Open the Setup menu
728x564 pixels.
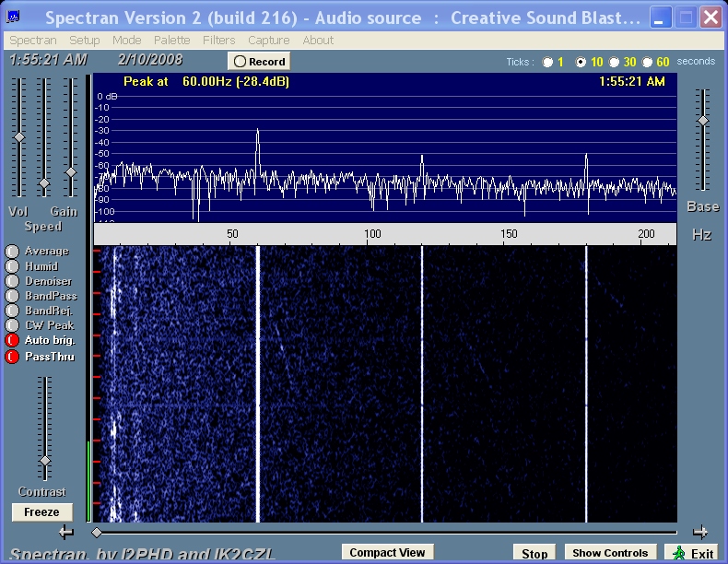point(85,41)
